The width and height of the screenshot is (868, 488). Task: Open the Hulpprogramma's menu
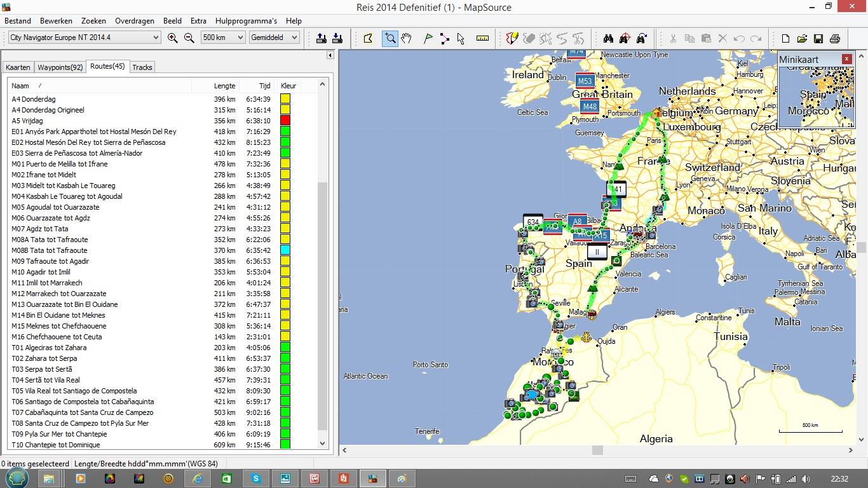246,21
